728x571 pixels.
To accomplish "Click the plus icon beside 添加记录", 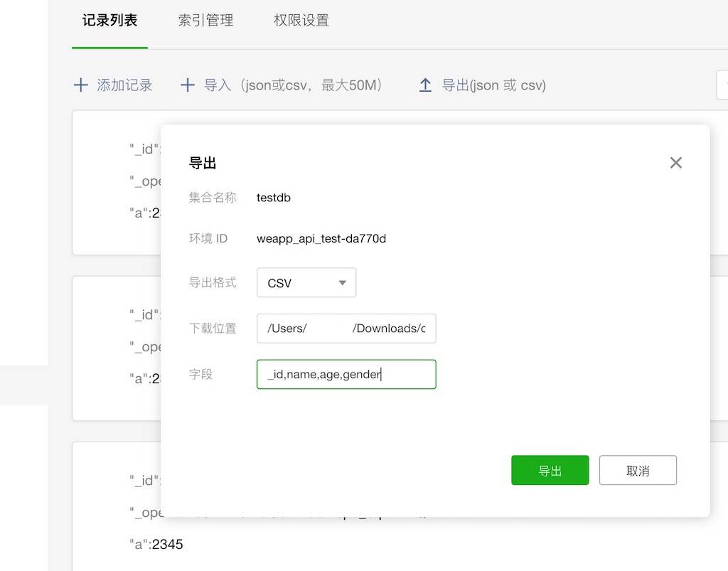I will click(81, 86).
